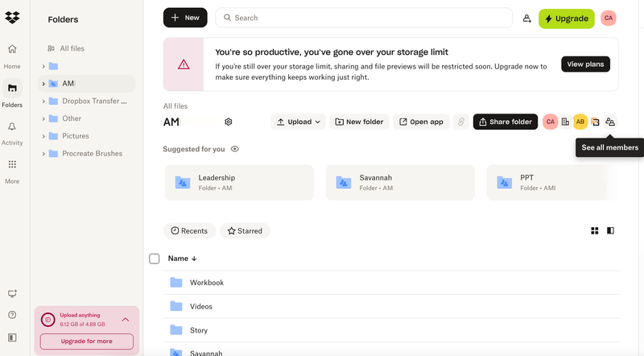This screenshot has height=356, width=644.
Task: Open the help question mark icon
Action: pos(12,315)
